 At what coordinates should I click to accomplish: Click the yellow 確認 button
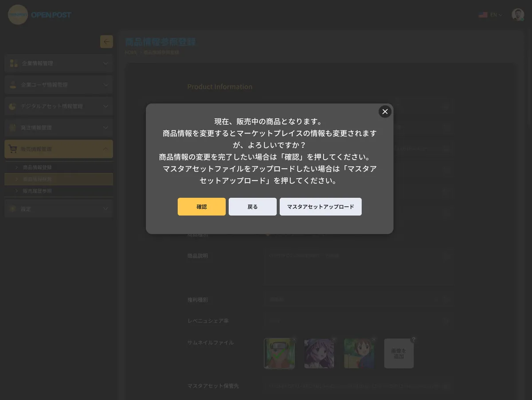point(202,207)
